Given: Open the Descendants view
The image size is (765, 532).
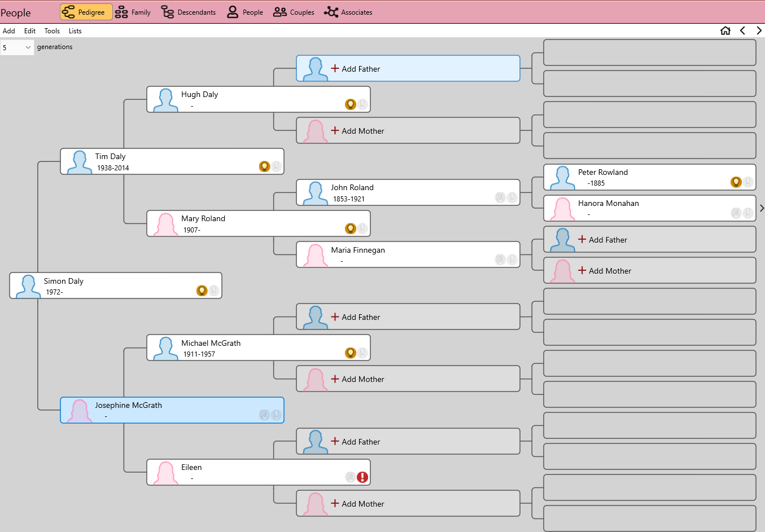Looking at the screenshot, I should (189, 11).
